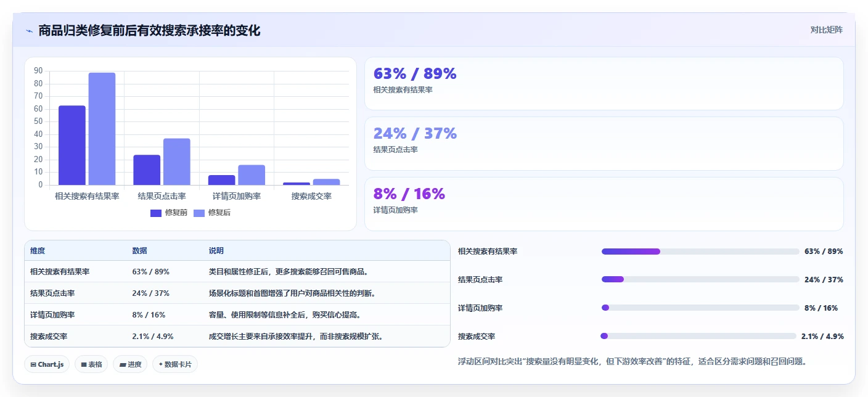Viewport: 868px width, 397px height.
Task: Click the 浮动区间对比 footnote text
Action: point(633,361)
